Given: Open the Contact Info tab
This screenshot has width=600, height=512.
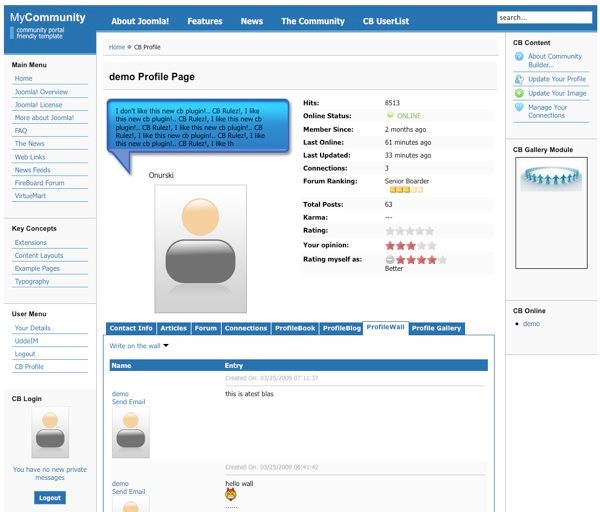Looking at the screenshot, I should 131,328.
